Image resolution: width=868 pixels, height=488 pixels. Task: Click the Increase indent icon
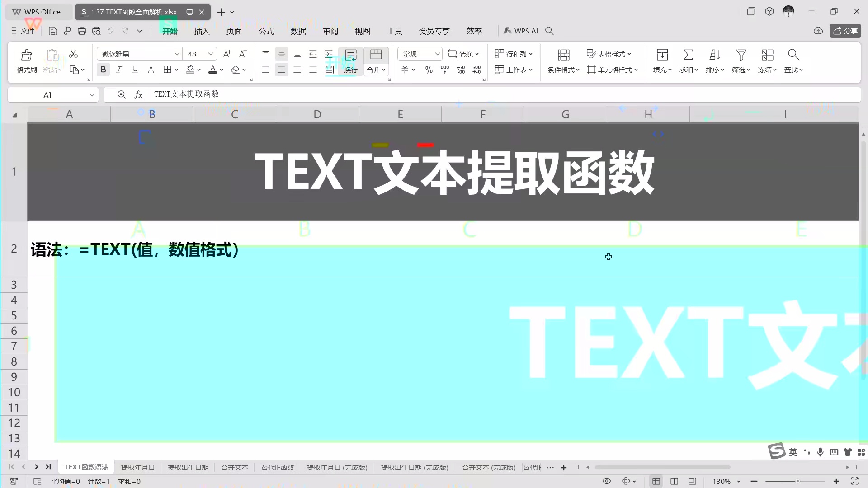point(329,54)
